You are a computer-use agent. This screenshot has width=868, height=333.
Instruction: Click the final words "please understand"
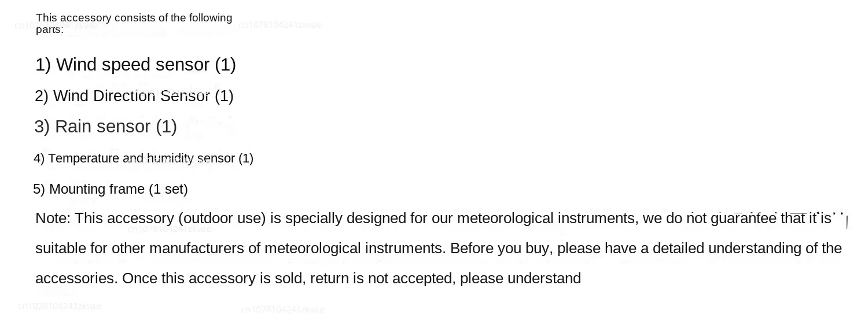520,279
